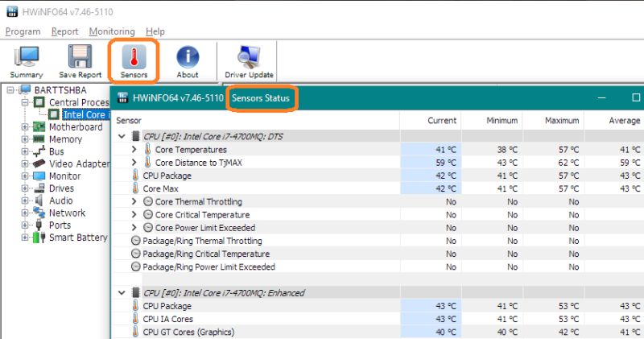
Task: Select the Monitor tree icon
Action: pyautogui.click(x=39, y=176)
